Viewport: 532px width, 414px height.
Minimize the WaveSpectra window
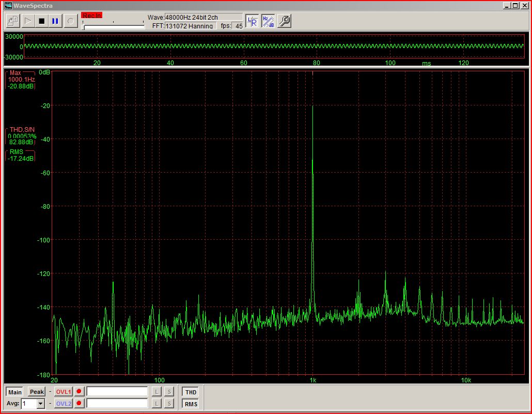click(x=507, y=6)
